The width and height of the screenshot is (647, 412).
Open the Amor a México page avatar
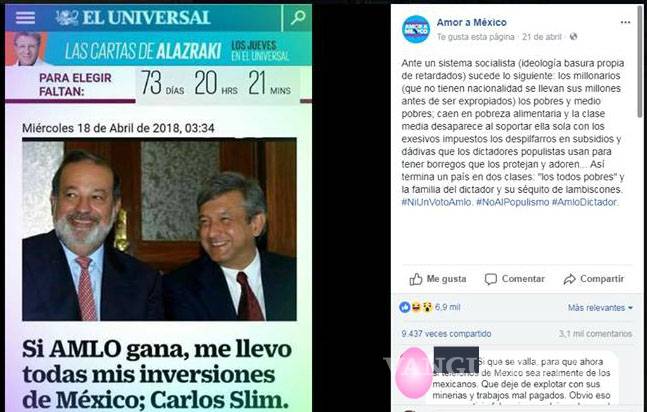pos(416,29)
